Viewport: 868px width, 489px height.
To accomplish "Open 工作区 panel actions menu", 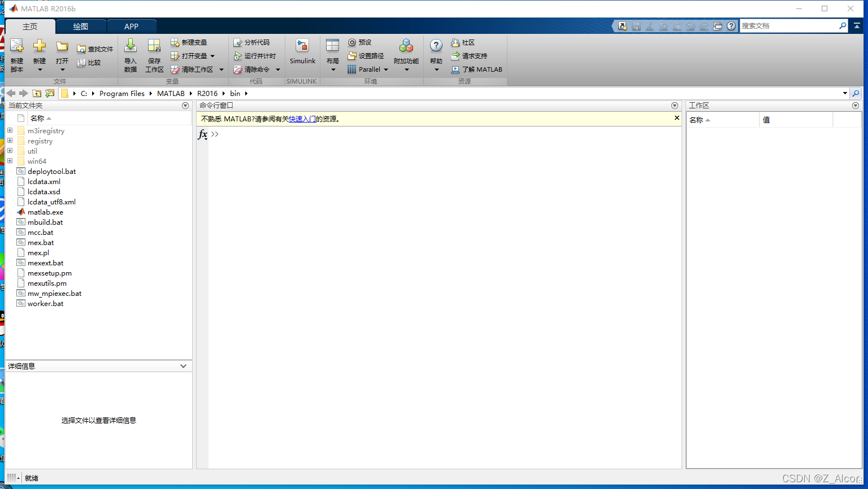I will 856,106.
